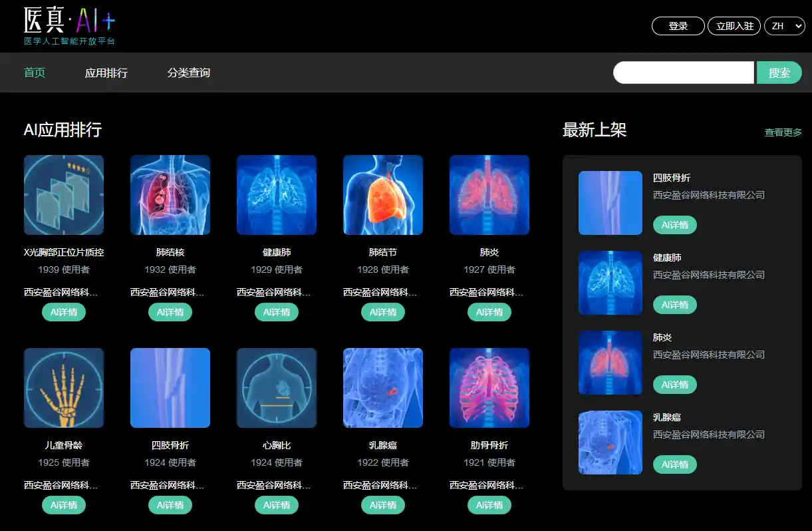Image resolution: width=812 pixels, height=531 pixels.
Task: Click the 登录 login button
Action: click(x=678, y=26)
